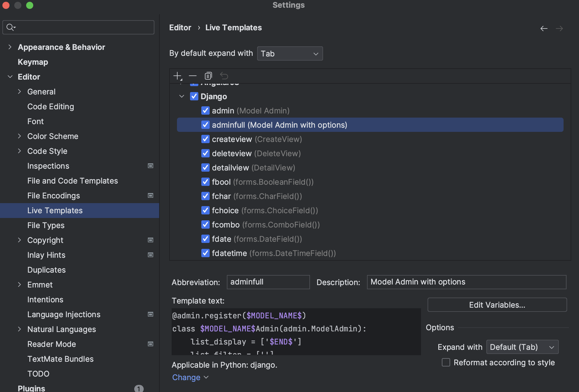Click the Edit Variables button
This screenshot has height=392, width=579.
497,305
